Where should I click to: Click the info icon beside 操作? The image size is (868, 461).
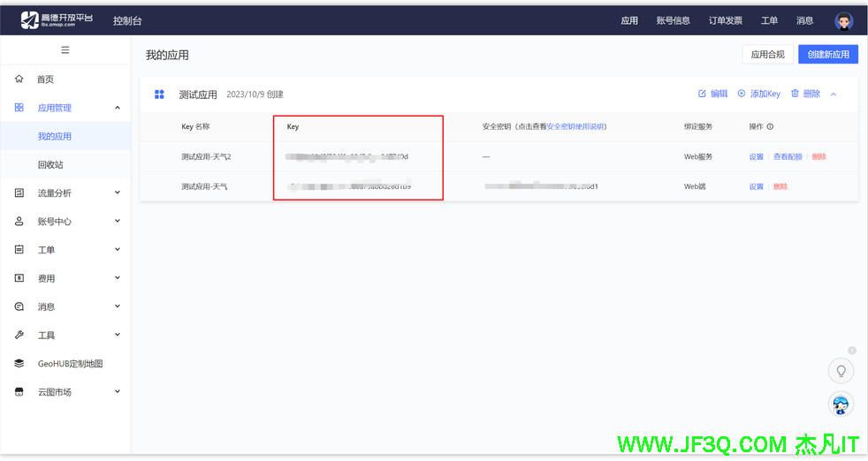(x=770, y=126)
